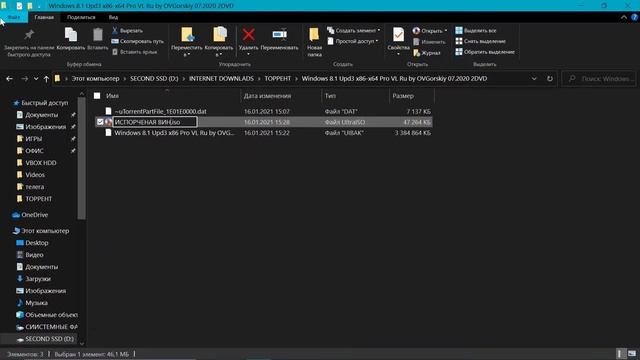Viewport: 640px width, 360px height.
Task: Click Снять выделение
Action: click(x=480, y=41)
